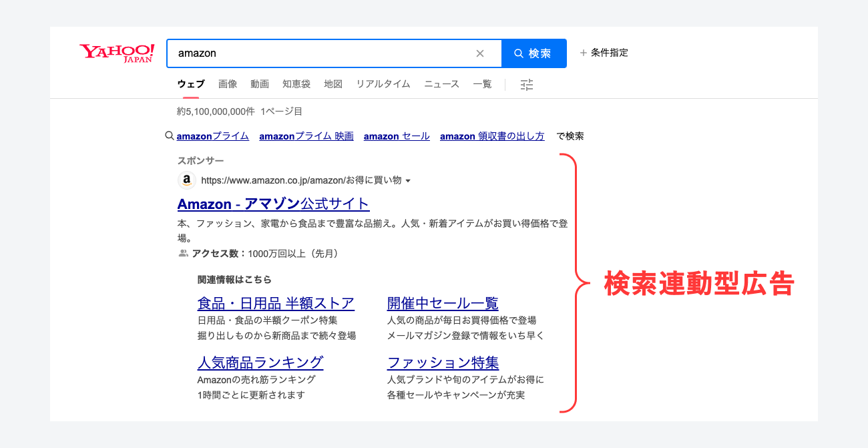Open the search filter sliders icon
The height and width of the screenshot is (448, 868).
[527, 84]
